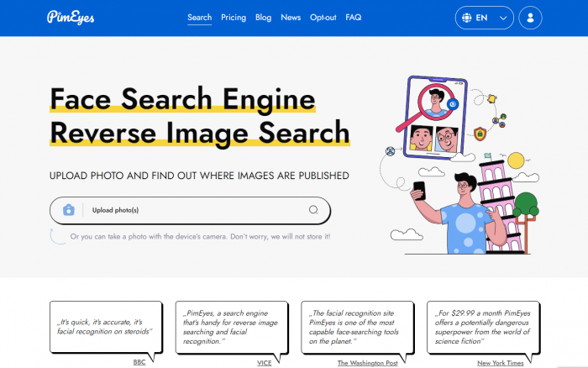Click the 'facial recognition on steroids' quote card
This screenshot has height=368, width=588.
(104, 326)
